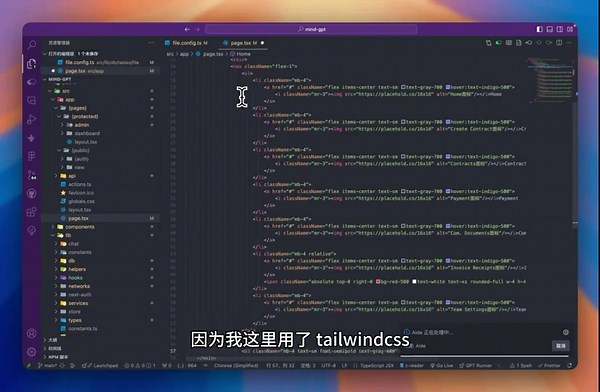The height and width of the screenshot is (392, 600).
Task: Click Go Live in the status bar
Action: [442, 366]
